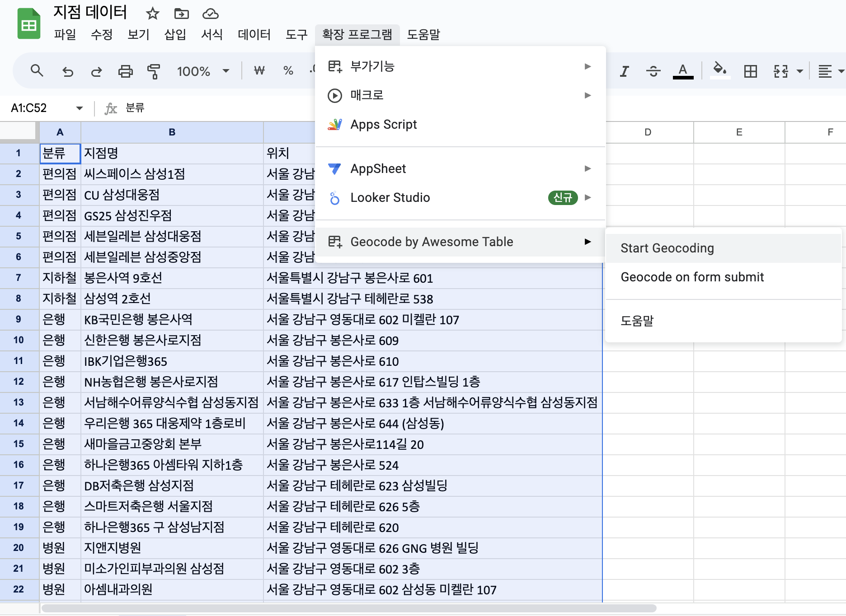The image size is (846, 616).
Task: Select column D header
Action: (x=648, y=132)
